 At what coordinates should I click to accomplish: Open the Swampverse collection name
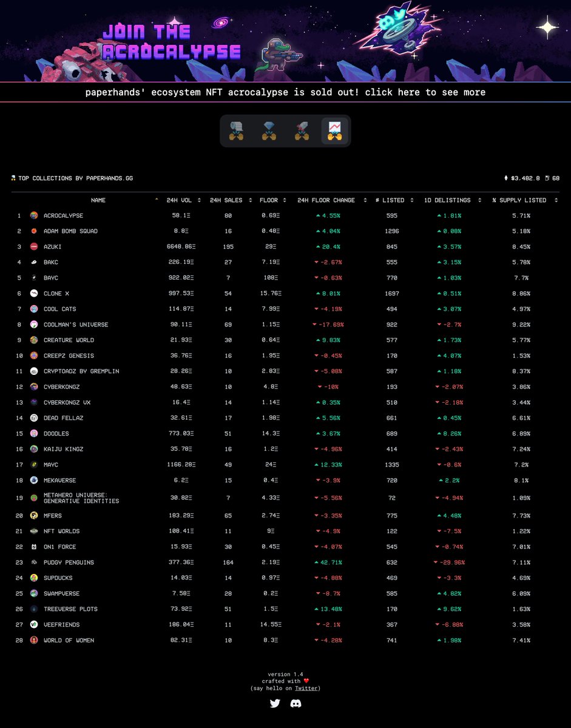coord(61,593)
